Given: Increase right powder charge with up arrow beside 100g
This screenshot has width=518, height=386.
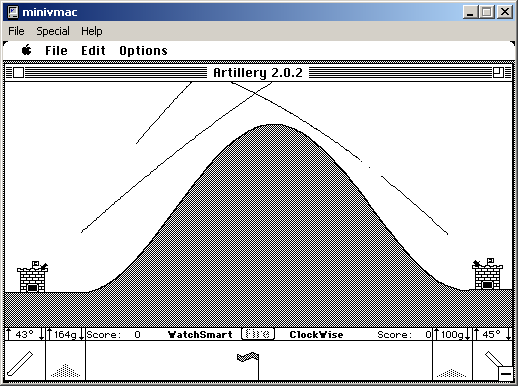Looking at the screenshot, I should [x=436, y=334].
